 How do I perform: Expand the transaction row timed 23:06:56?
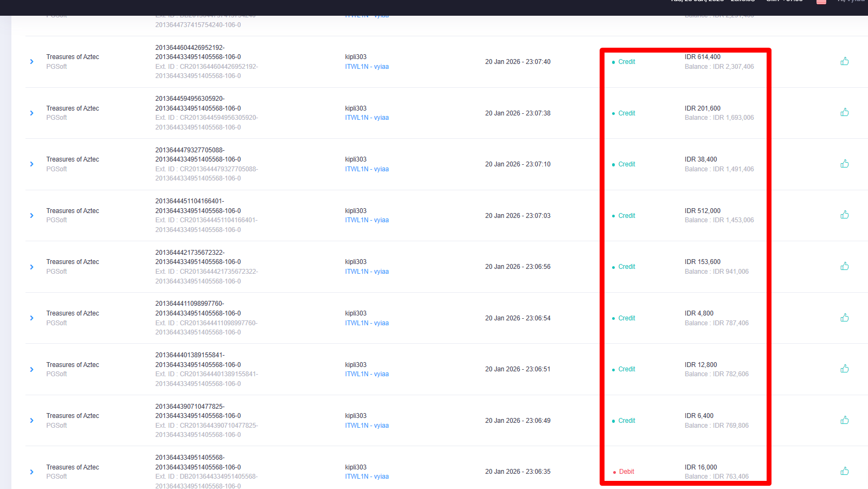(x=32, y=267)
